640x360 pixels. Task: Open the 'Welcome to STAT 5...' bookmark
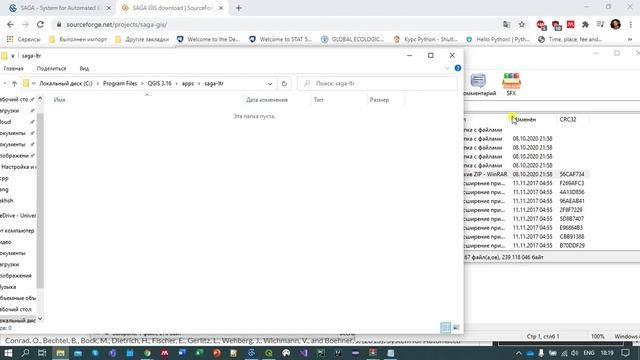click(280, 39)
